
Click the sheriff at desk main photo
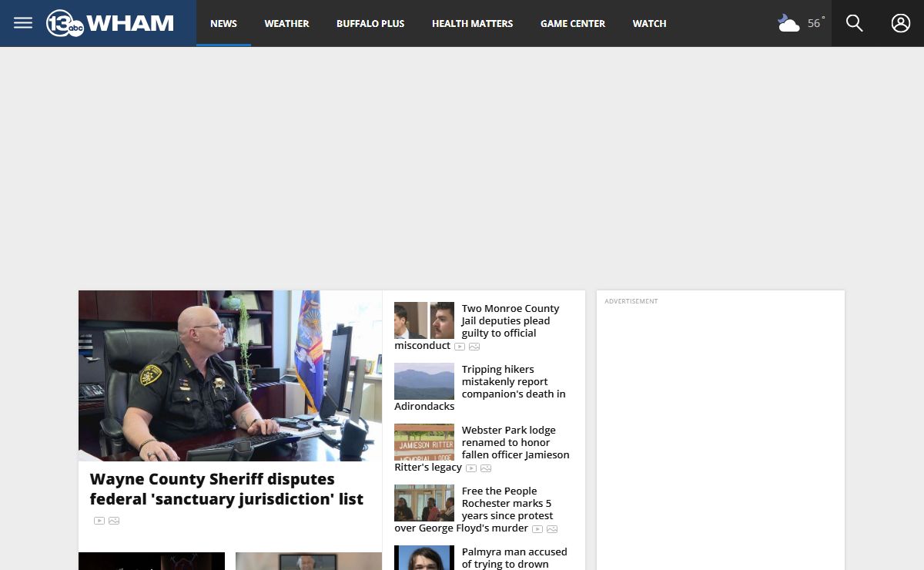pyautogui.click(x=230, y=376)
